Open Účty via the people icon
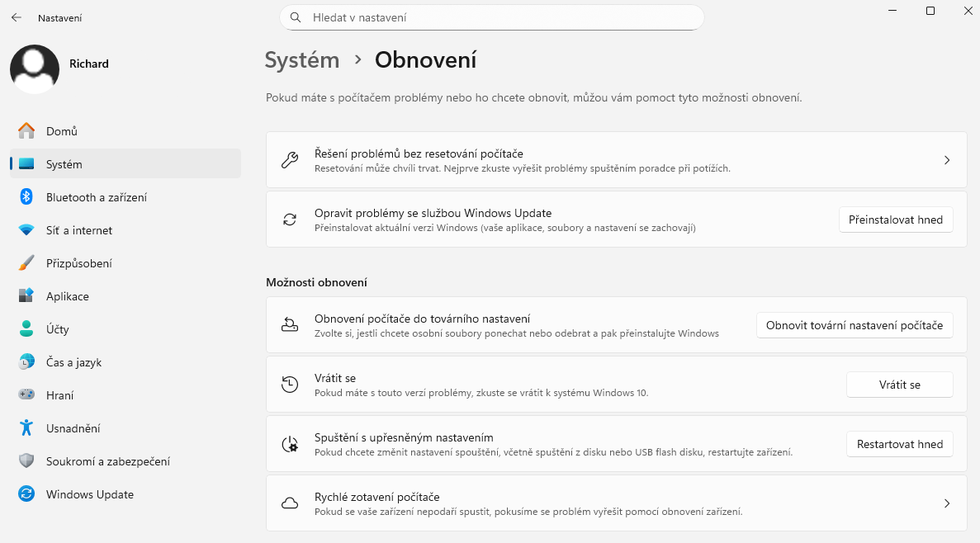 (x=24, y=329)
